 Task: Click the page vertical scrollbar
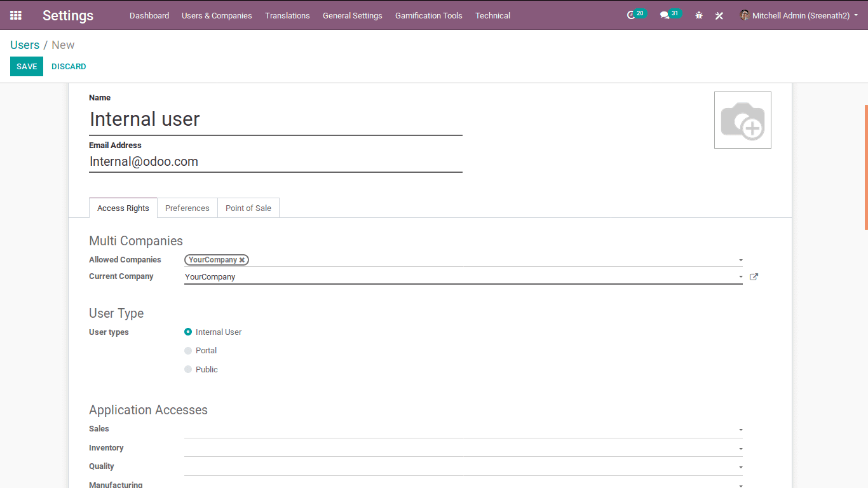tap(866, 167)
